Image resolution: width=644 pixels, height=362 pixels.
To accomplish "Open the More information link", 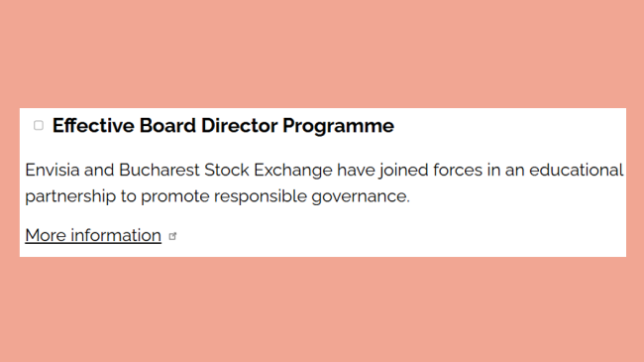I will pos(93,236).
